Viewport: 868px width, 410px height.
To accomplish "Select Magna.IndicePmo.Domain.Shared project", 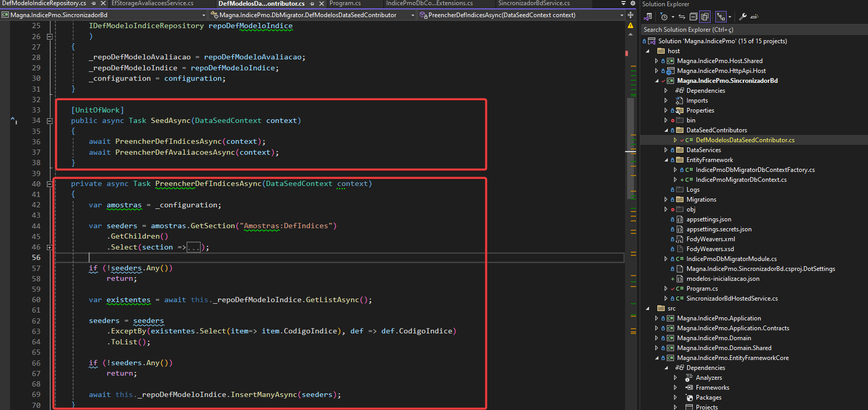I will [x=724, y=348].
